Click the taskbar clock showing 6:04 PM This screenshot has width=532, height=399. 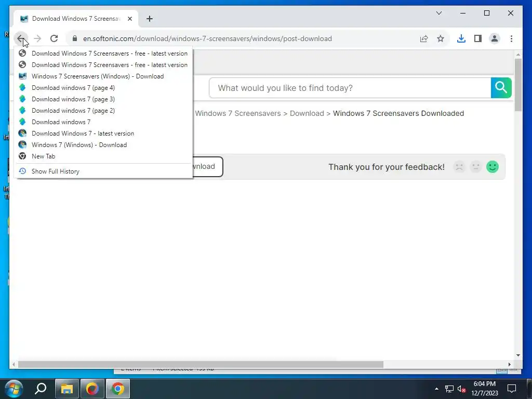coord(485,389)
